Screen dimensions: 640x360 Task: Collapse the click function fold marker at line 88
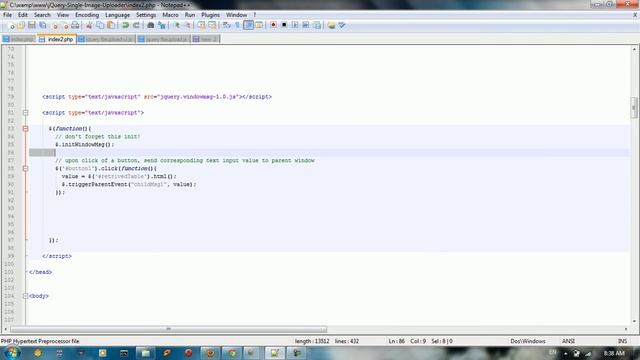click(x=25, y=168)
